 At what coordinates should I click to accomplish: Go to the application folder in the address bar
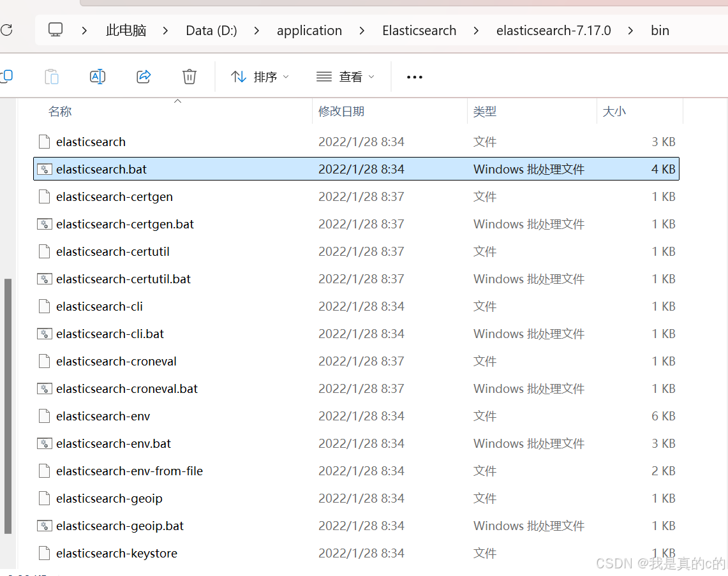309,31
